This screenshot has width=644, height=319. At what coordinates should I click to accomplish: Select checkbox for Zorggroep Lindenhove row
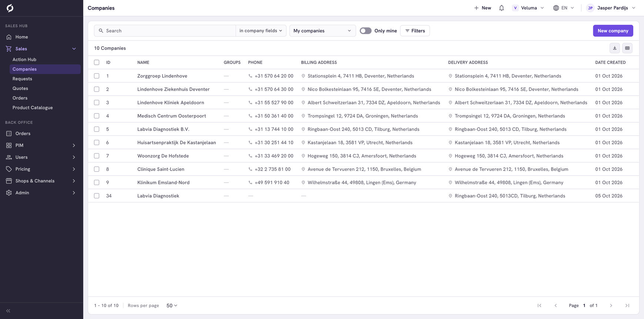[x=97, y=76]
